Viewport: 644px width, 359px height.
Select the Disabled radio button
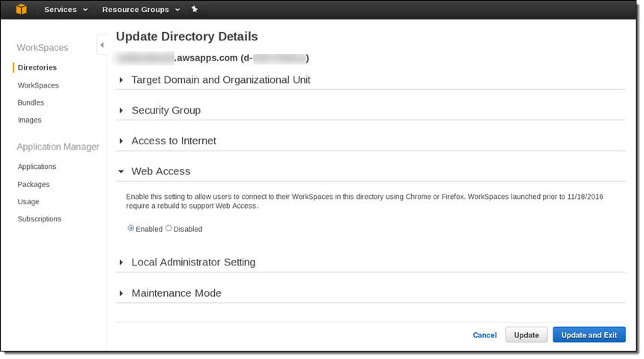pos(168,229)
